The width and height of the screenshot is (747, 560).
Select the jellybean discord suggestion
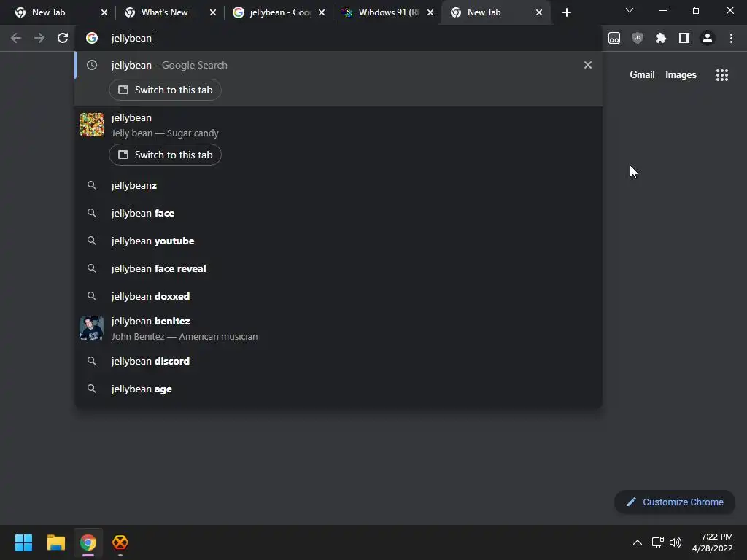click(x=338, y=361)
